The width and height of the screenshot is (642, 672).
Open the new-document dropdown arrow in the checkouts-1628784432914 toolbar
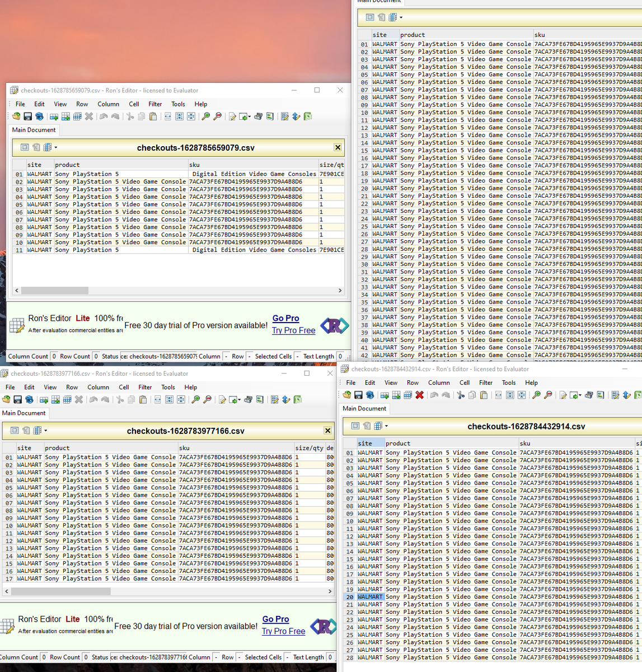(x=580, y=396)
